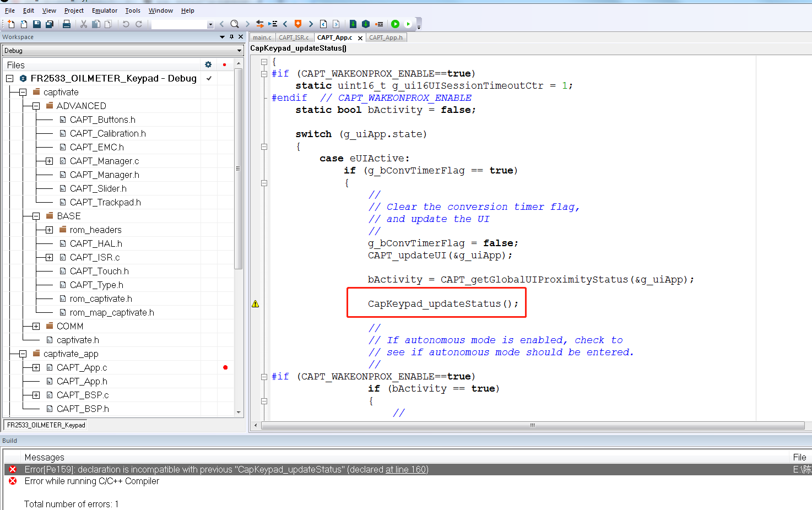This screenshot has width=812, height=510.
Task: Expand the COMM folder
Action: (36, 326)
